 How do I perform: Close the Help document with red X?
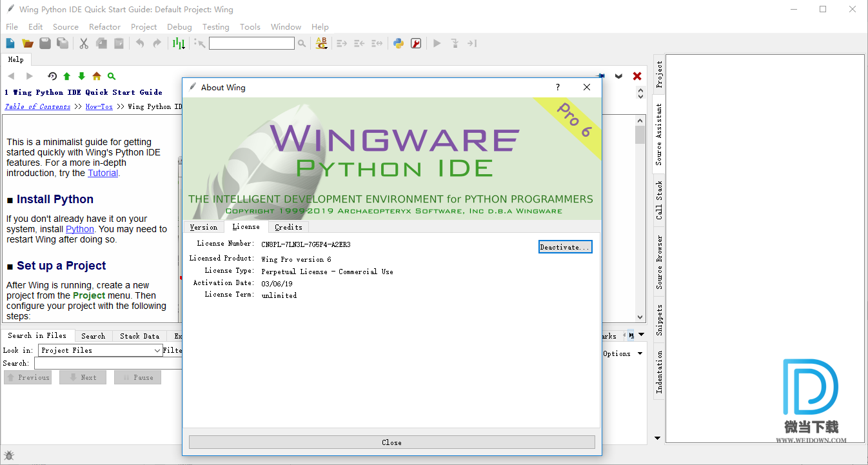pos(637,76)
